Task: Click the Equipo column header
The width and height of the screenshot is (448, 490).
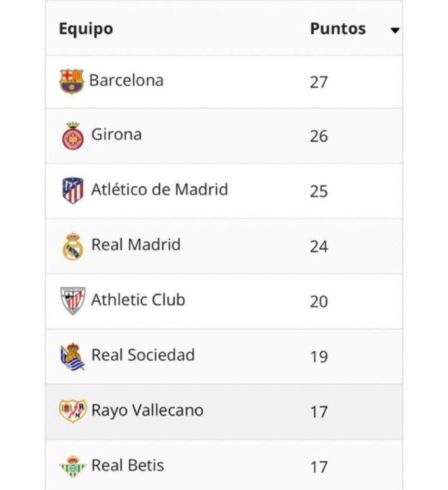Action: (86, 29)
